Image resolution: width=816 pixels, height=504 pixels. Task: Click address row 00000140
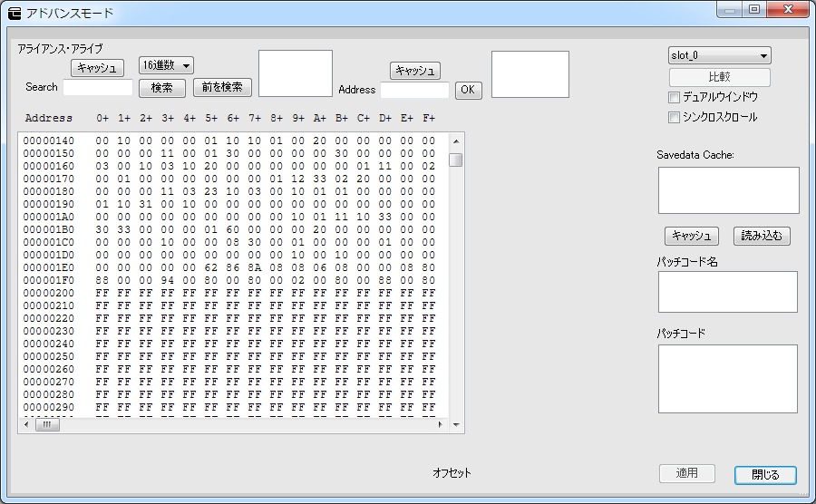229,141
